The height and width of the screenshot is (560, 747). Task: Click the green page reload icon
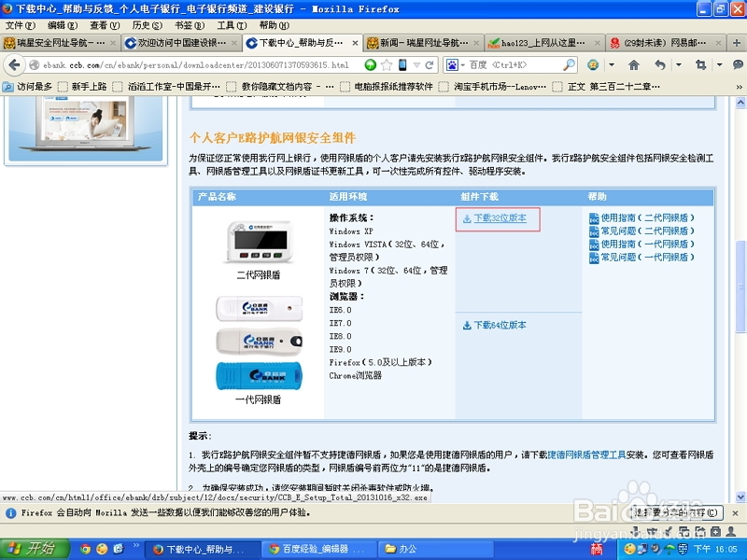pos(369,67)
